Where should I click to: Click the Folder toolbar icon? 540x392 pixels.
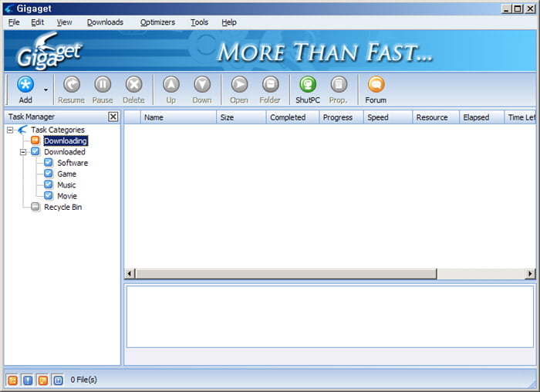click(x=270, y=86)
